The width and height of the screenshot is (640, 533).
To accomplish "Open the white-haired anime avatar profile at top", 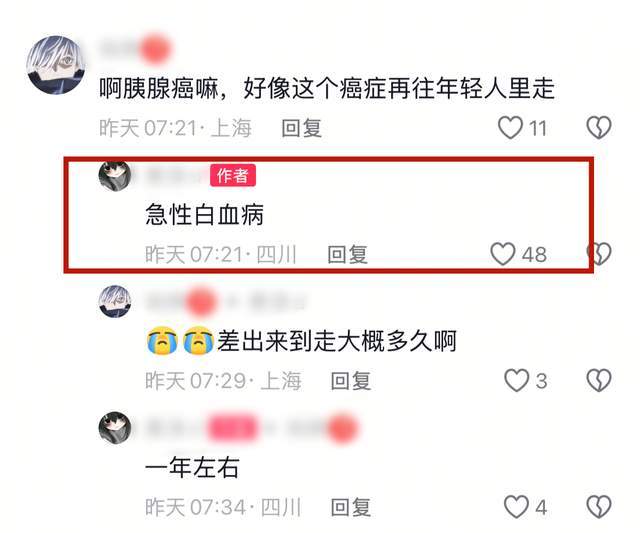I will point(56,65).
